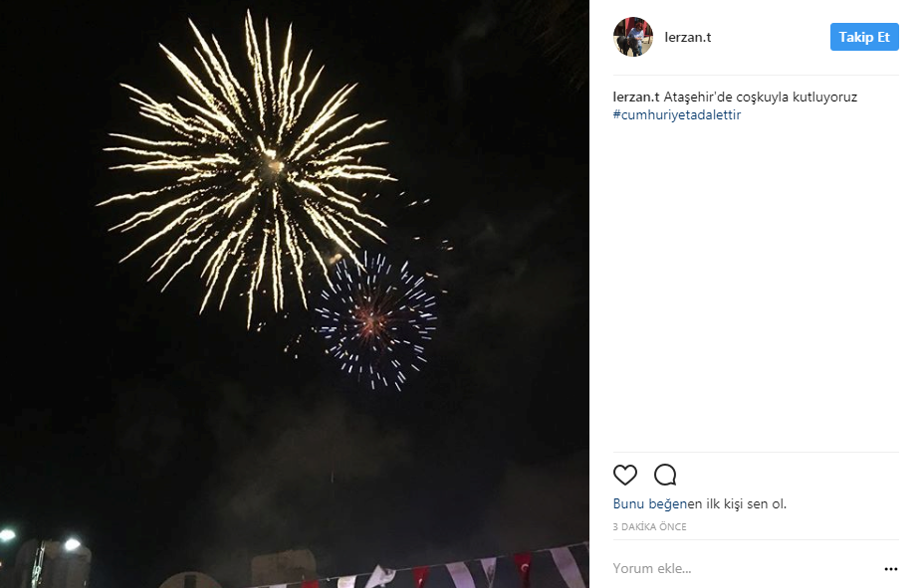922x588 pixels.
Task: Open lerzan.t profile avatar picture
Action: [633, 37]
